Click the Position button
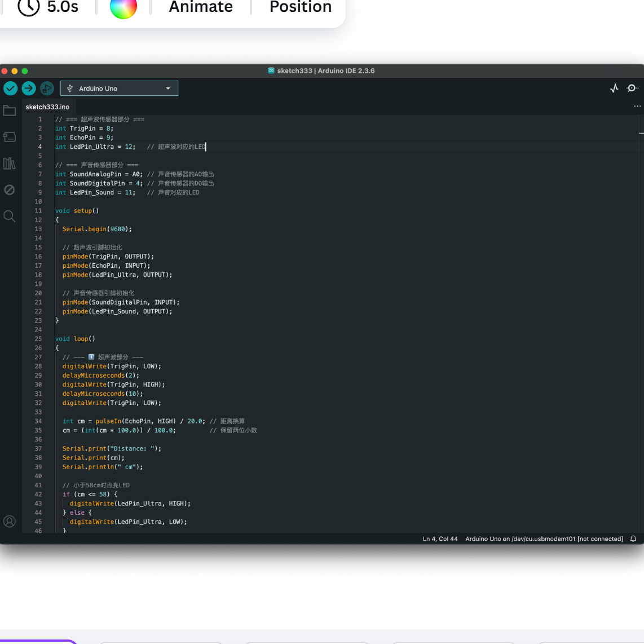 click(300, 7)
